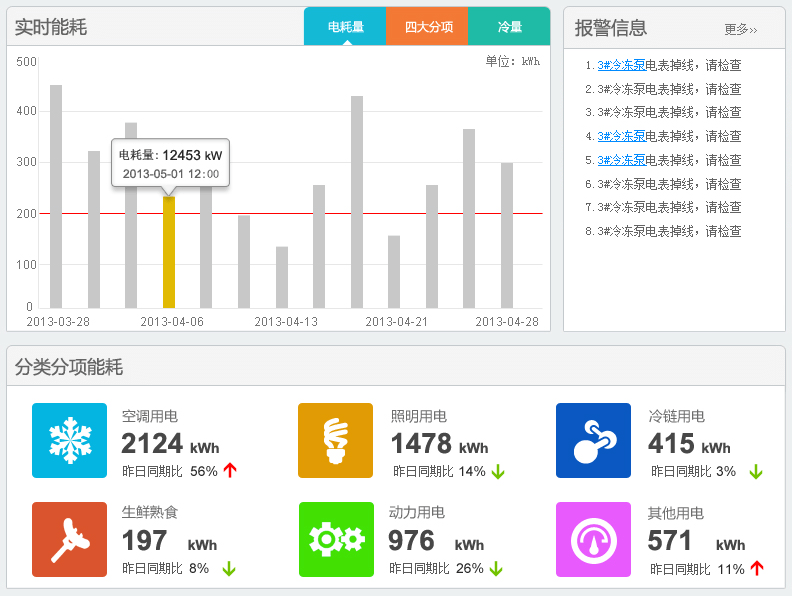Click red up arrow beside 56%
Screen dimensions: 792x596
230,471
